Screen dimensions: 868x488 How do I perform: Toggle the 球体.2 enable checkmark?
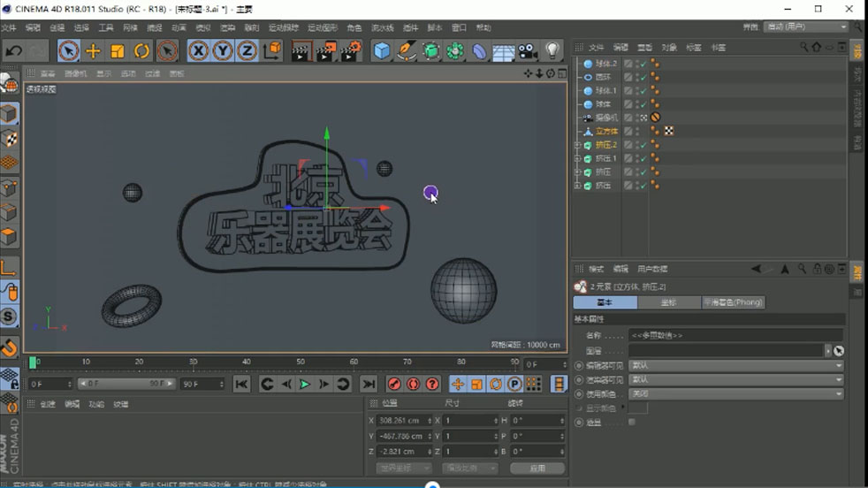coord(643,64)
